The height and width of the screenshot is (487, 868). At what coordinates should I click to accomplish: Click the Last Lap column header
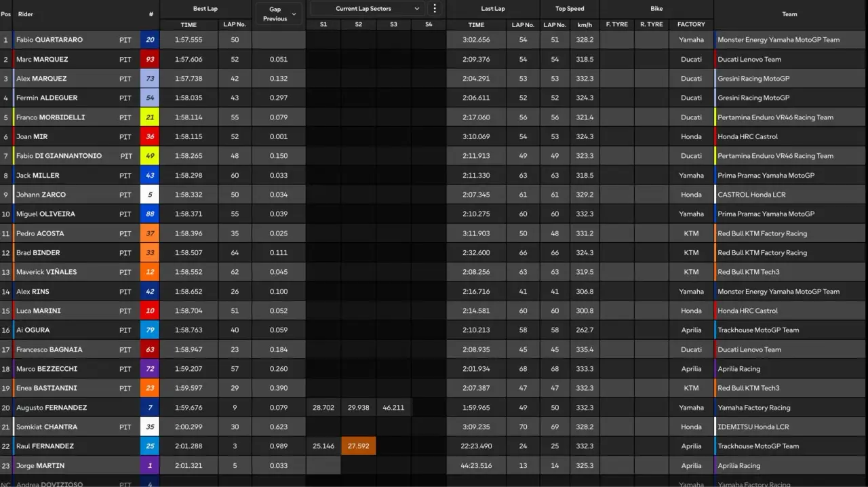493,9
